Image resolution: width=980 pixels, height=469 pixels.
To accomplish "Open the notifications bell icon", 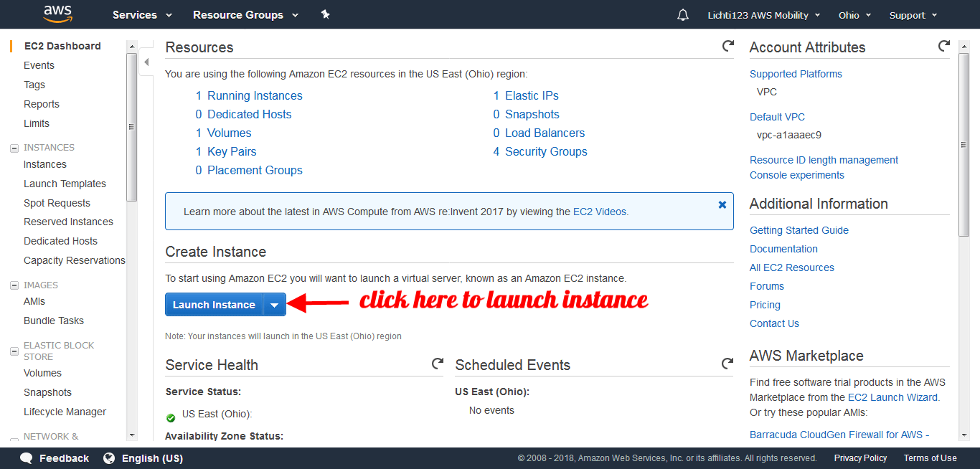I will point(682,15).
